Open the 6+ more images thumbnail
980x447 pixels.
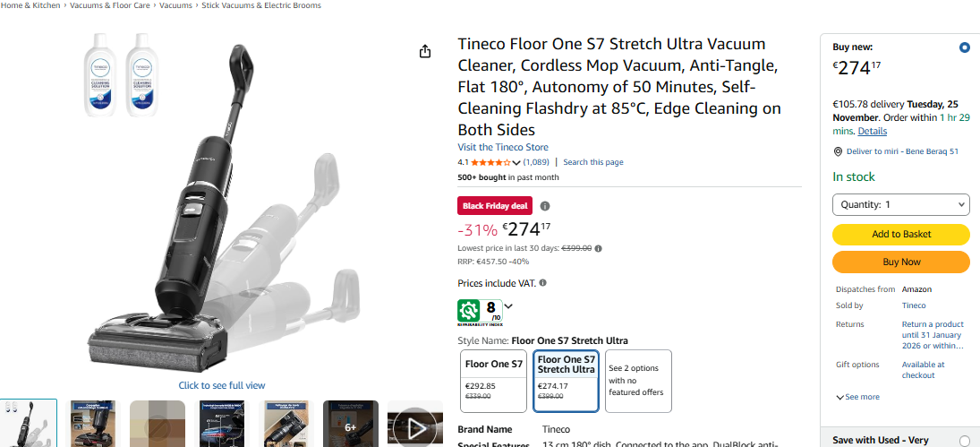click(x=351, y=426)
